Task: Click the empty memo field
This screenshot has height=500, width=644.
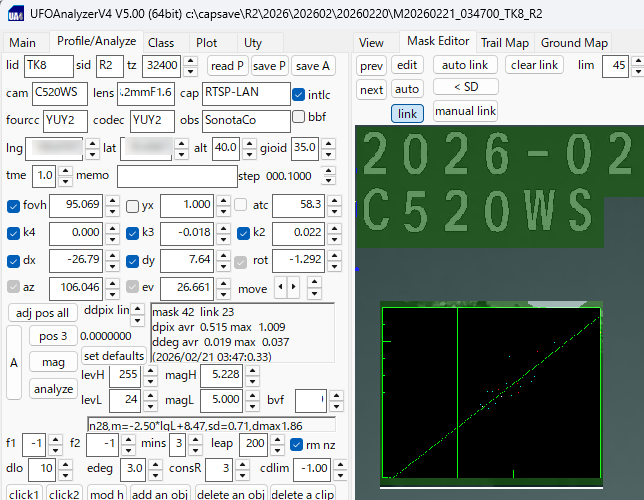Action: coord(177,176)
